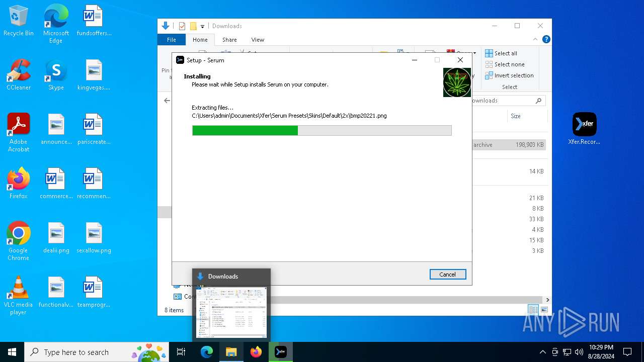Open Adobe Acrobat desktop shortcut
Viewport: 644px width, 362px height.
click(19, 133)
